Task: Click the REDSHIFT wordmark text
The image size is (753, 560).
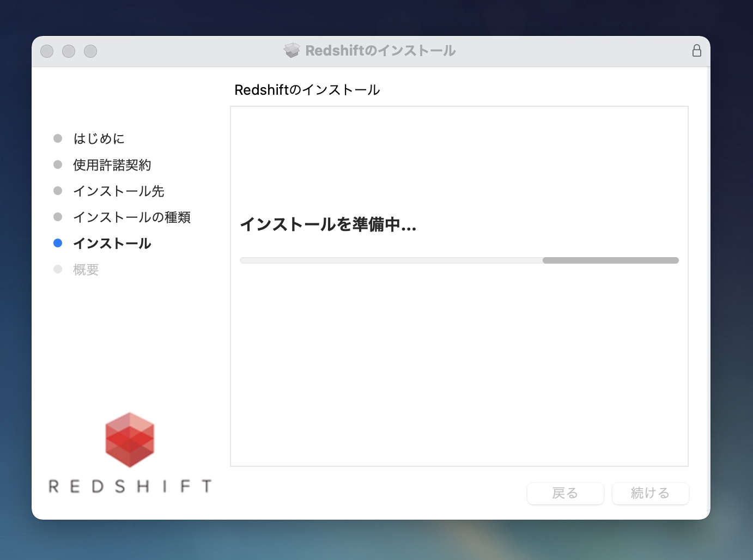Action: coord(130,486)
